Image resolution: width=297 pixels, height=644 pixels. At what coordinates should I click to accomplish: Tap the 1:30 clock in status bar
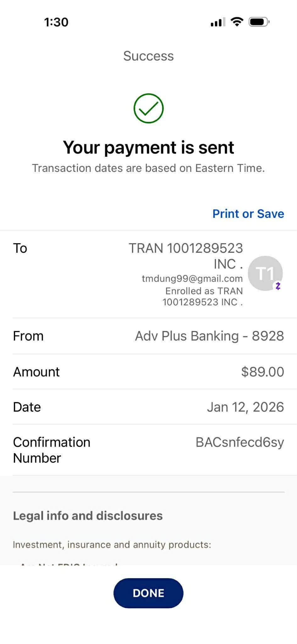coord(56,22)
